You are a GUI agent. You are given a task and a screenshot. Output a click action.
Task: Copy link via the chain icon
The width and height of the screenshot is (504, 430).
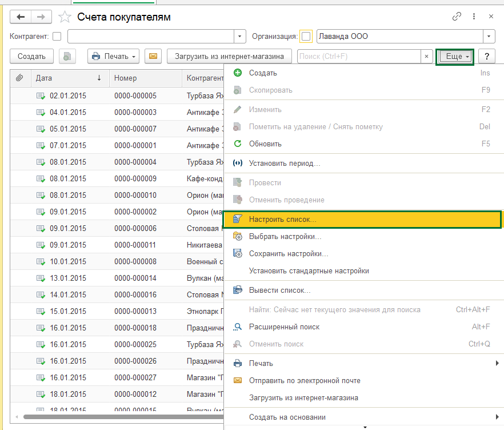coord(457,17)
